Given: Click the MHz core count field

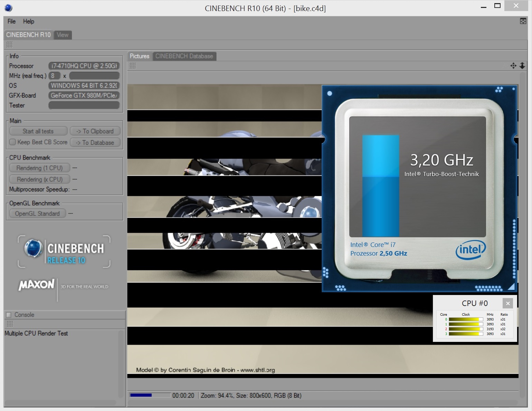Looking at the screenshot, I should coord(54,76).
